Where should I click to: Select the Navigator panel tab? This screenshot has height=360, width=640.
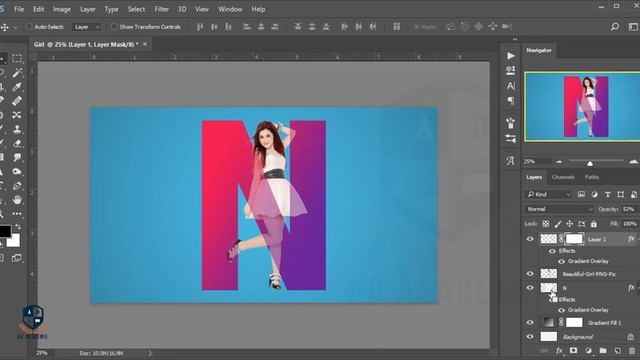(x=538, y=50)
